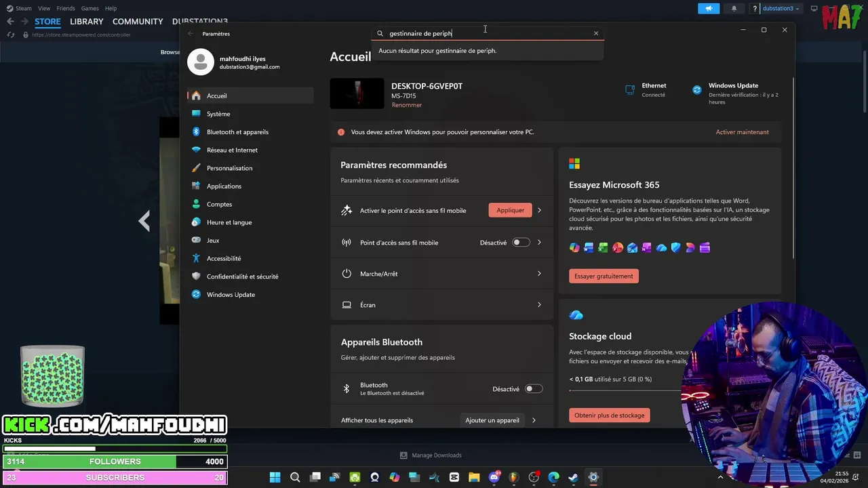Open Microsoft Edge from taskbar
This screenshot has width=868, height=488.
click(x=553, y=477)
